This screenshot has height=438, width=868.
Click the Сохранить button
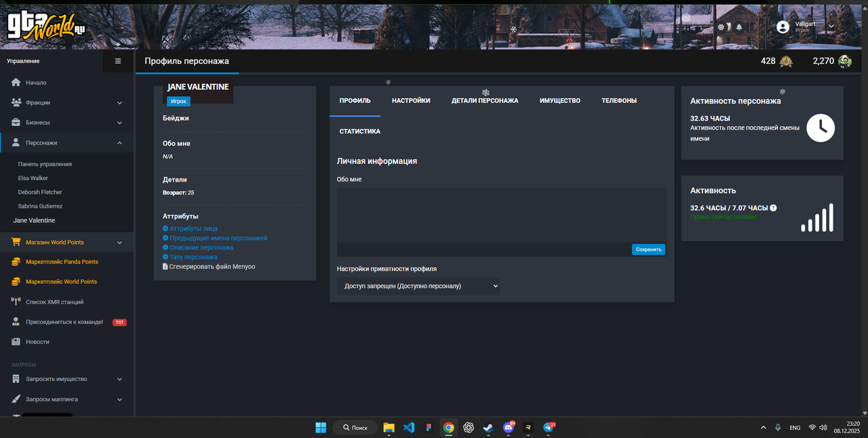648,250
